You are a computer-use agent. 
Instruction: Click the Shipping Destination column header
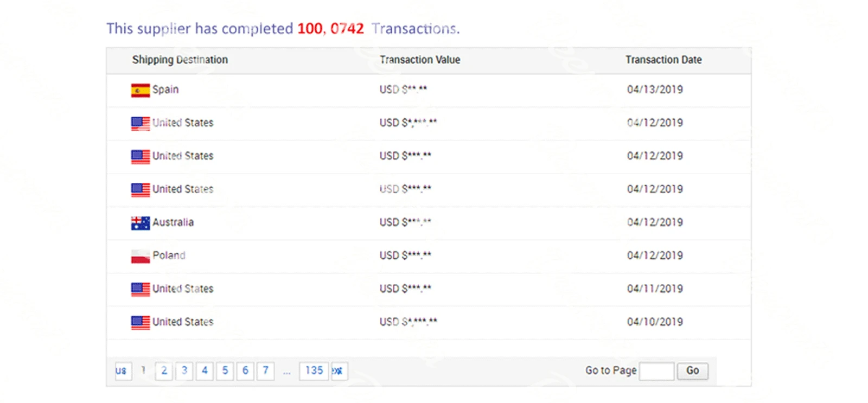[180, 60]
